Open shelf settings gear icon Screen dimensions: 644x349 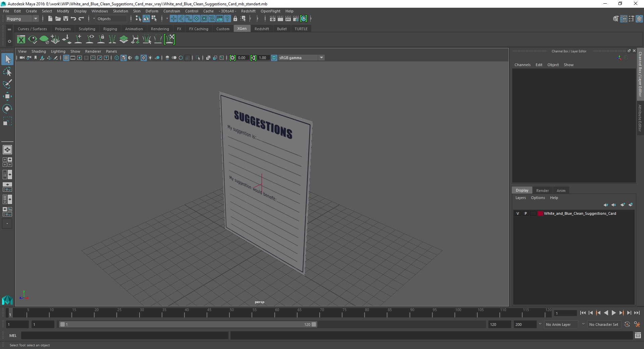(x=9, y=41)
